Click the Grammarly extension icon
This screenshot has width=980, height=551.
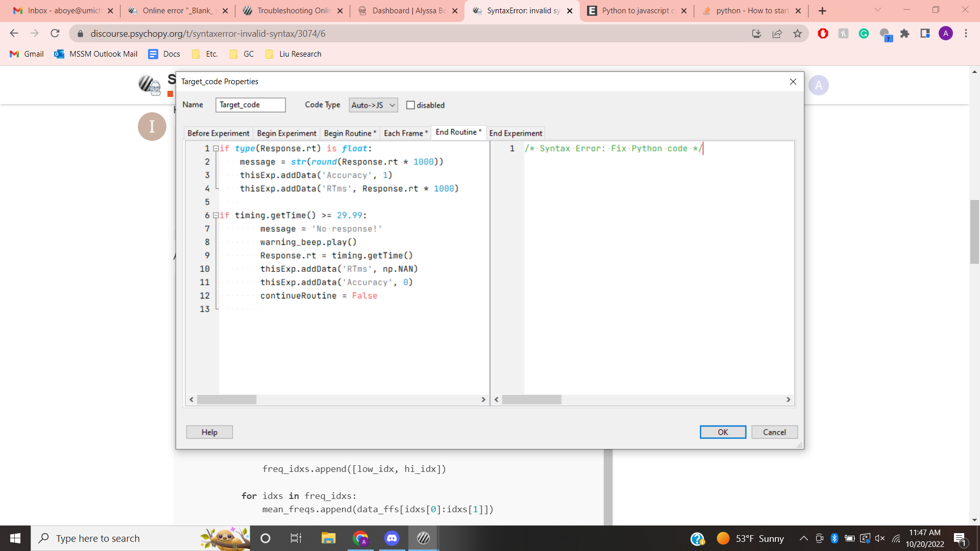864,34
